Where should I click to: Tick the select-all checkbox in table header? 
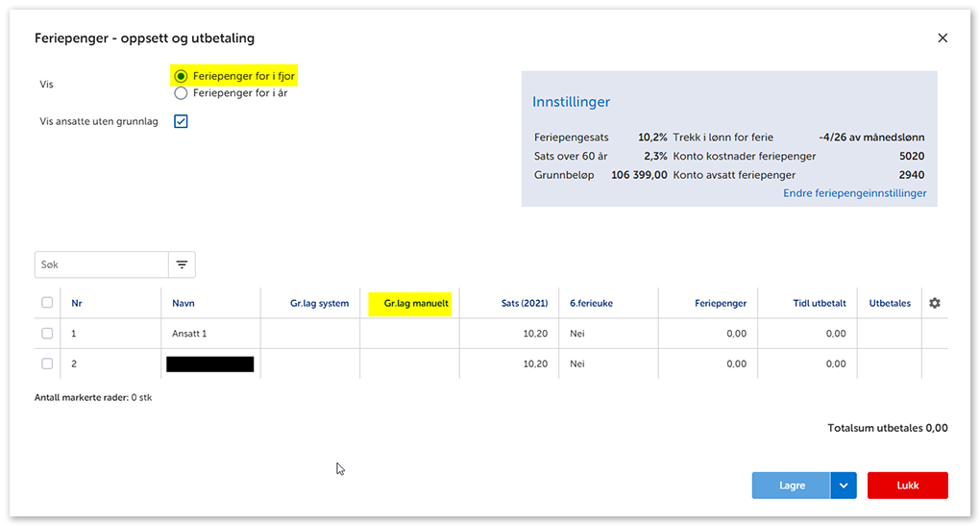[47, 303]
